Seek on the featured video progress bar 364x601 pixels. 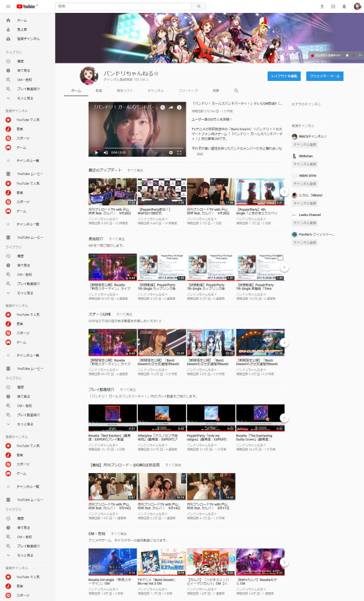137,148
